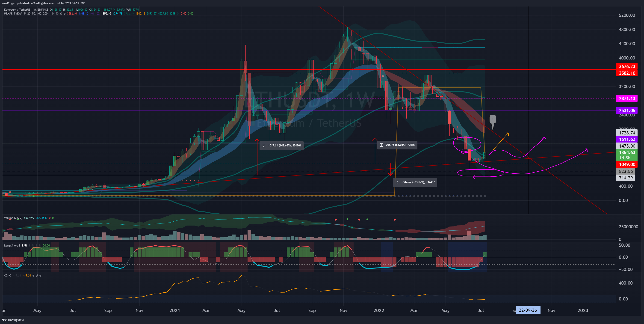Click the 22-09-26 crosshair date label
The image size is (644, 324).
pos(528,310)
